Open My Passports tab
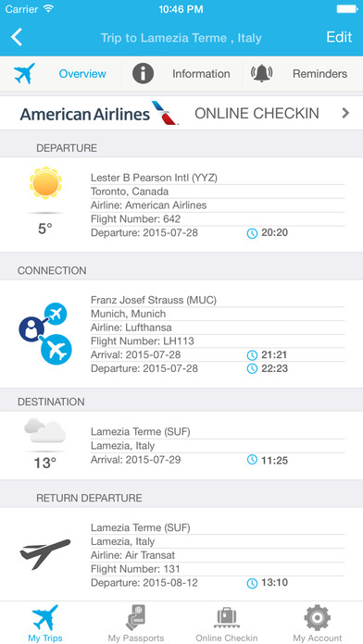Viewport: 363px width, 644px height. 136,623
